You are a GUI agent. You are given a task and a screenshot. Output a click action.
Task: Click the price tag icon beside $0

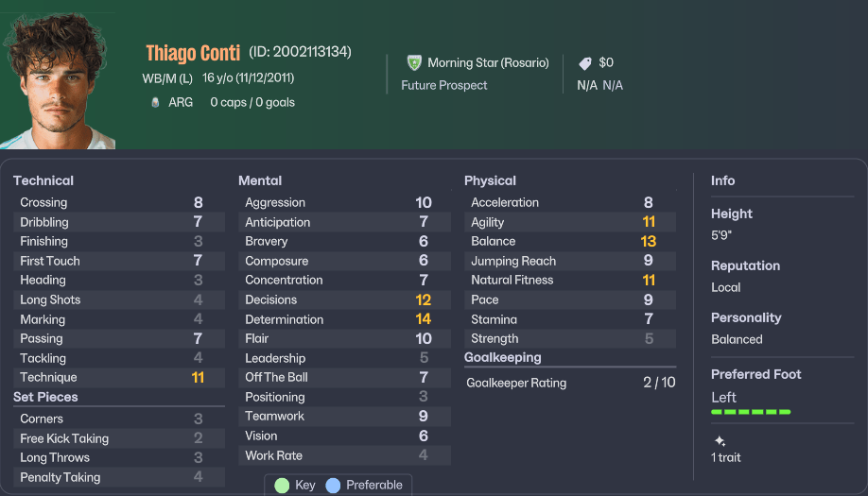585,63
